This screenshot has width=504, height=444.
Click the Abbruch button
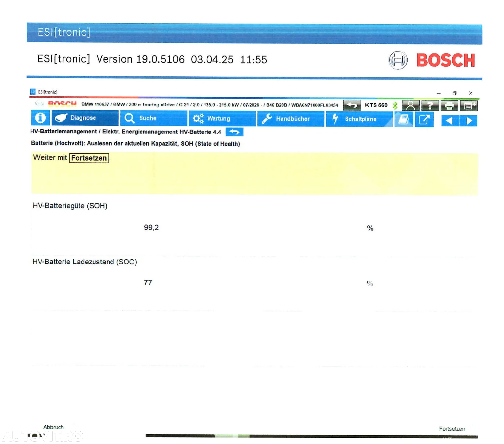(53, 427)
